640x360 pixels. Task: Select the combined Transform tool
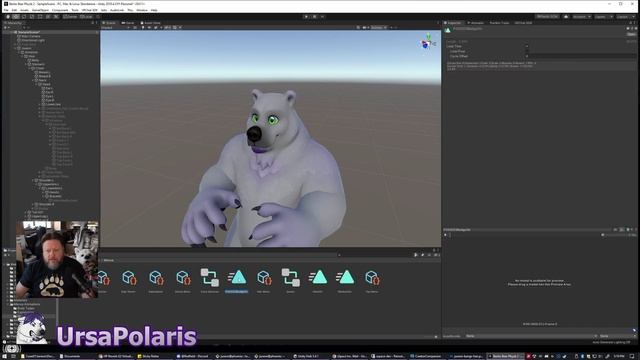point(48,17)
